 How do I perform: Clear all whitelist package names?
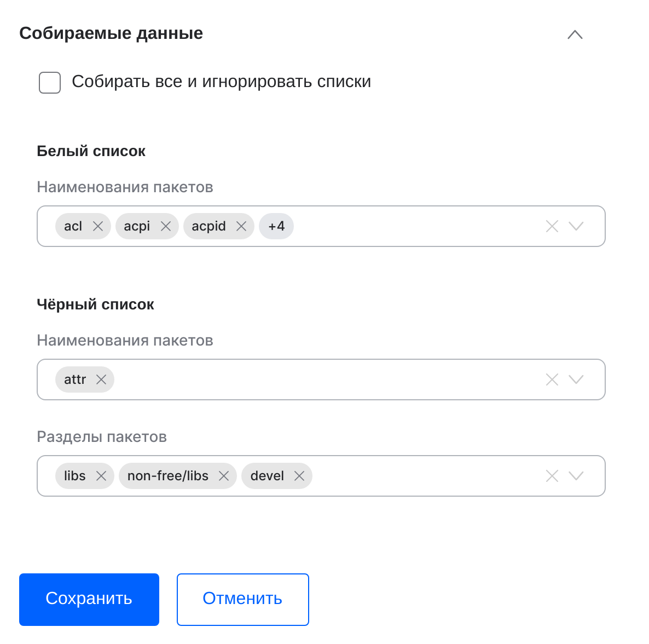[552, 226]
